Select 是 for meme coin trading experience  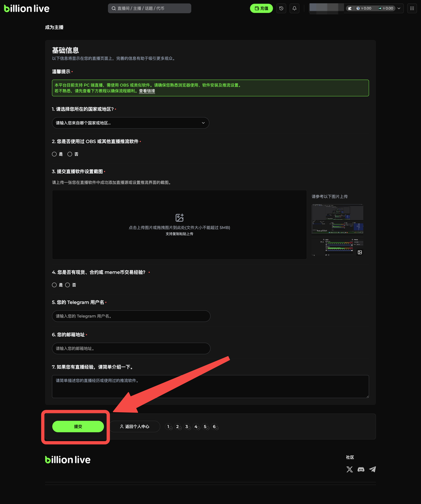(x=54, y=285)
